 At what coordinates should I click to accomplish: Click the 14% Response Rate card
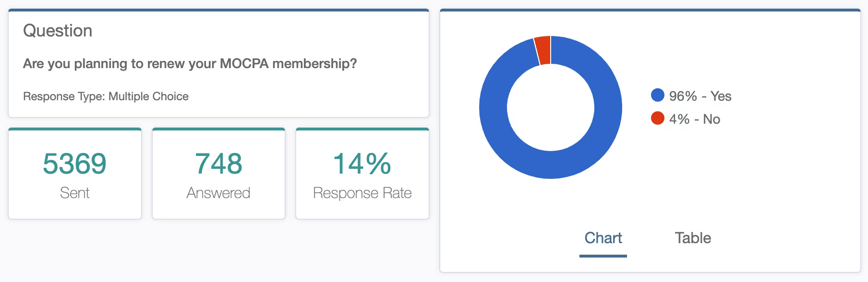pos(362,174)
